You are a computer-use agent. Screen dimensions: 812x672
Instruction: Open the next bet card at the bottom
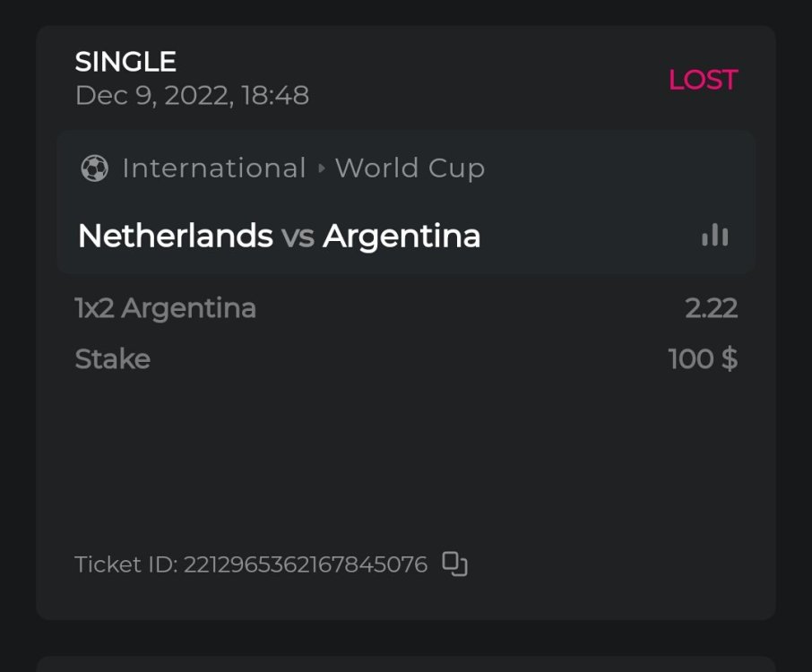[405, 664]
